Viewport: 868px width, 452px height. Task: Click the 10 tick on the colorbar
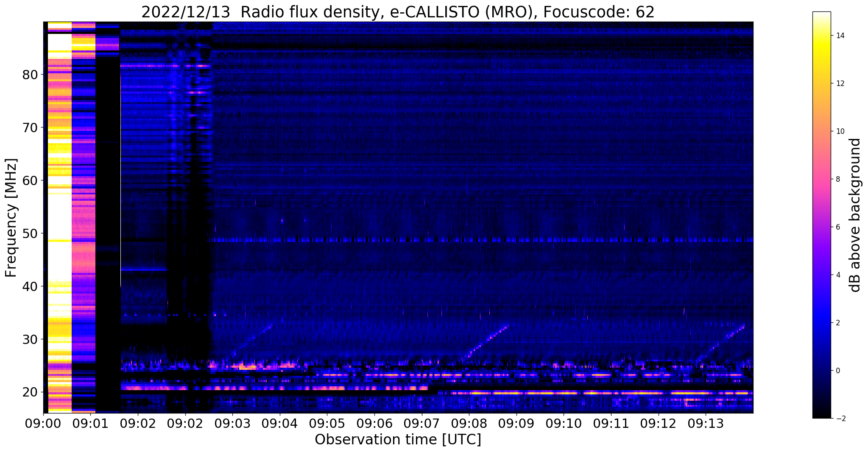[840, 131]
